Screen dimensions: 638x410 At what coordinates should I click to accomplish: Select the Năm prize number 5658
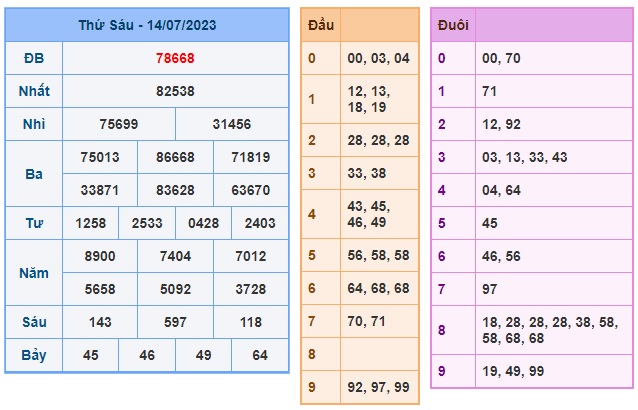100,289
